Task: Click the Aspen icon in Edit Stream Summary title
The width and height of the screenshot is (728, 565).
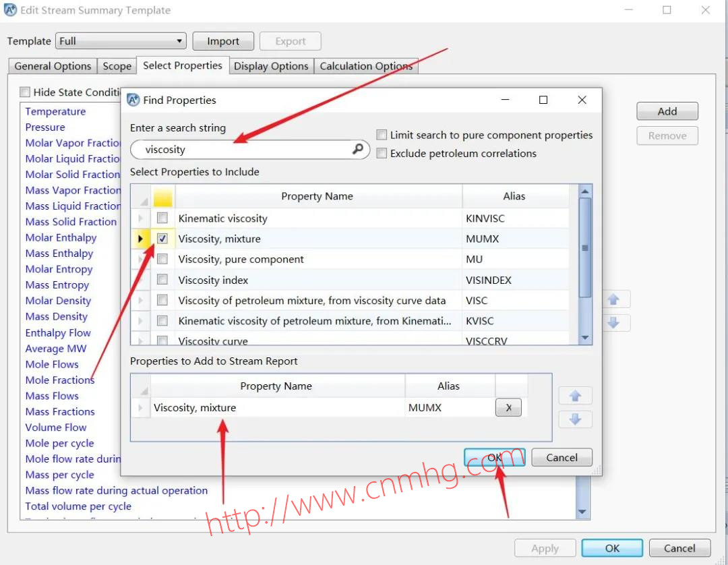Action: (10, 9)
